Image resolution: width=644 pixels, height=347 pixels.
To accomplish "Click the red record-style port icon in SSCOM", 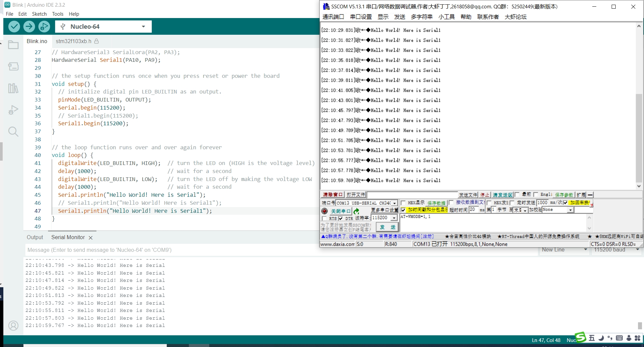I will [x=324, y=211].
